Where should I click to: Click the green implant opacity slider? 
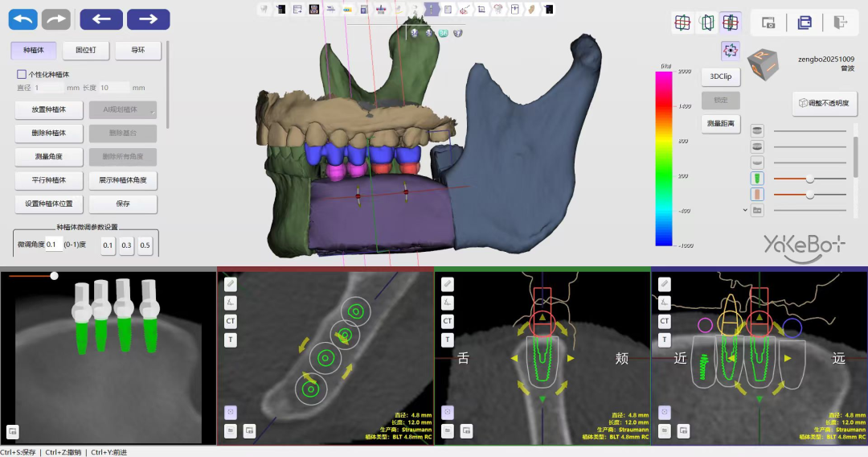point(809,179)
